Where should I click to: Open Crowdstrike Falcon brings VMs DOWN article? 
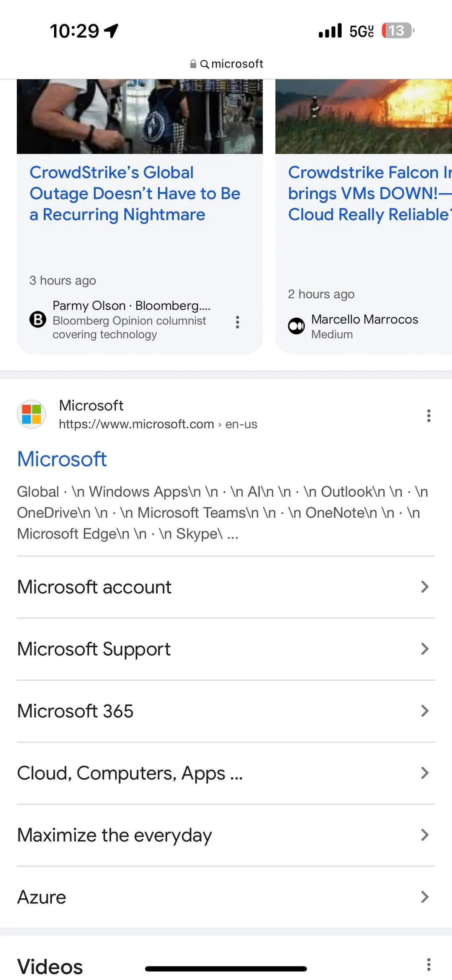[x=369, y=194]
